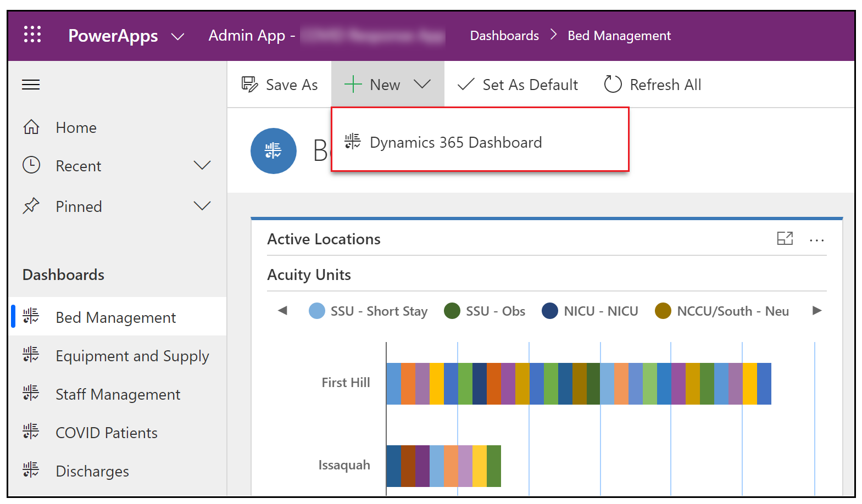862x504 pixels.
Task: Click the Staff Management dashboard icon
Action: (31, 393)
